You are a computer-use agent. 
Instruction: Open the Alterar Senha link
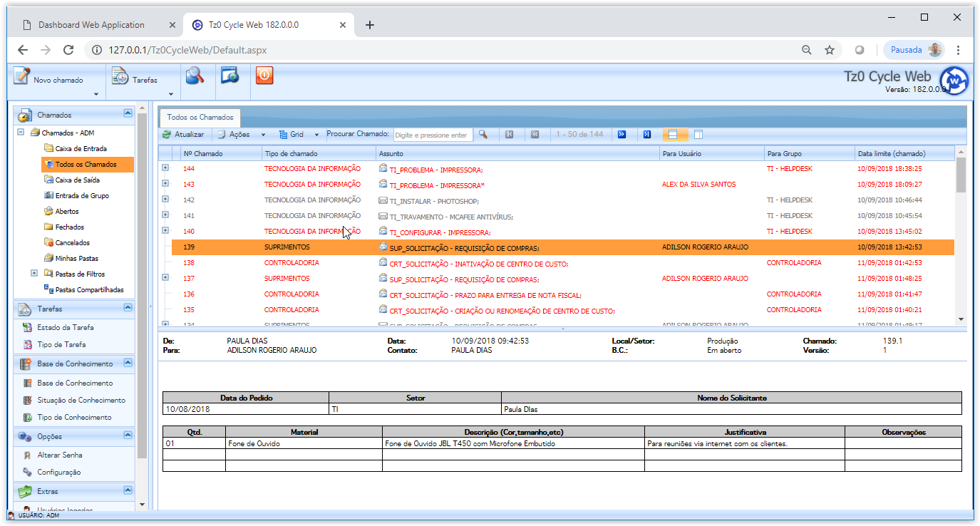coord(60,455)
